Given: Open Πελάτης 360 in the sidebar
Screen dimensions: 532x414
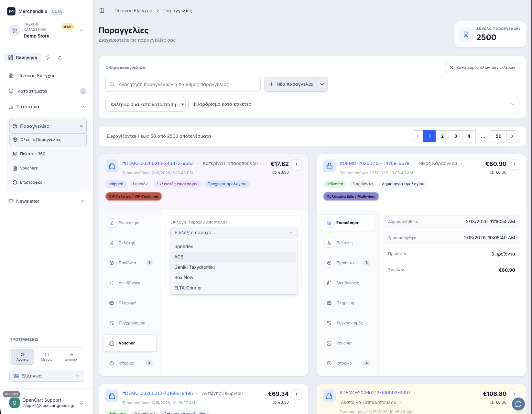Looking at the screenshot, I should coord(48,154).
